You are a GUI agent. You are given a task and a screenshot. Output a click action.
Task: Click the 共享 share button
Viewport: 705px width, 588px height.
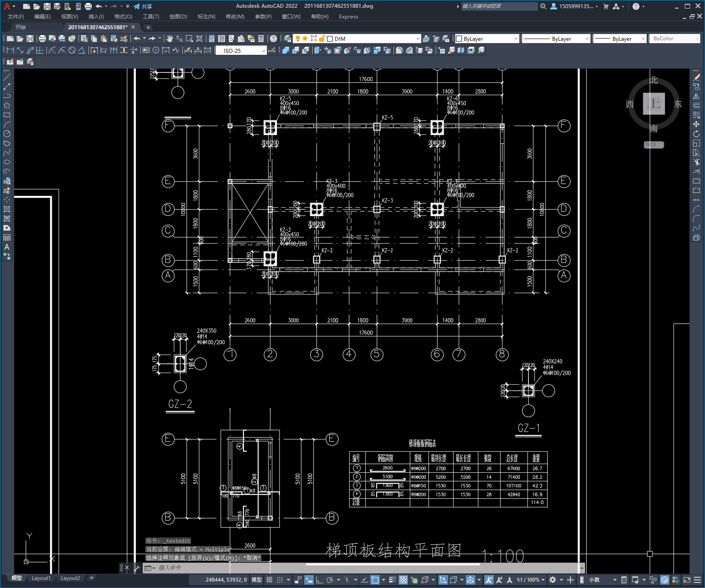143,6
